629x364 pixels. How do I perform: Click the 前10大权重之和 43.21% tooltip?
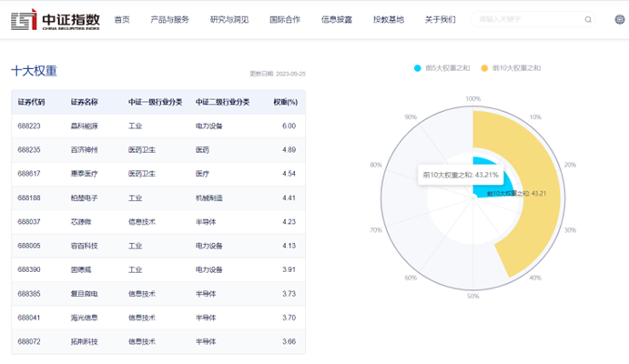coord(461,175)
